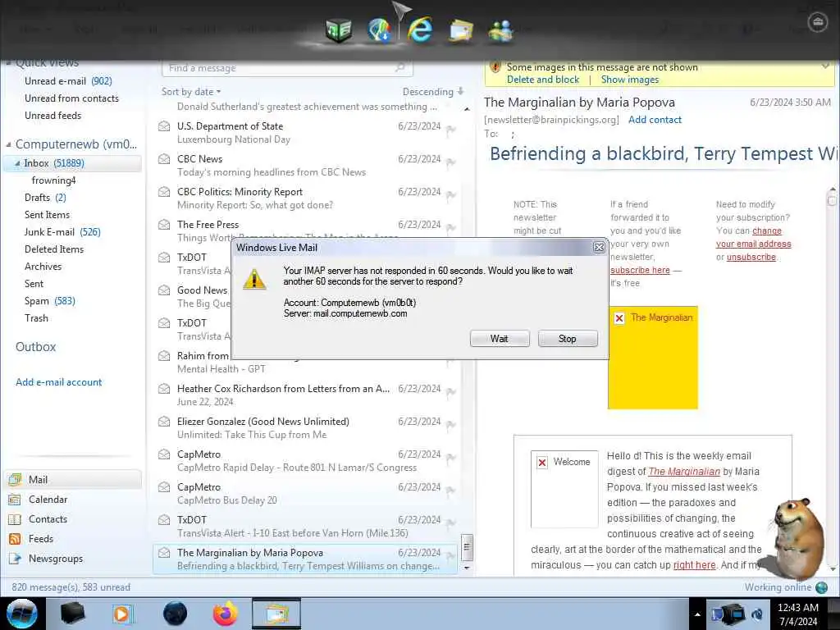Screen dimensions: 840x630
Task: Select the Unread feeds quick view
Action: point(53,116)
